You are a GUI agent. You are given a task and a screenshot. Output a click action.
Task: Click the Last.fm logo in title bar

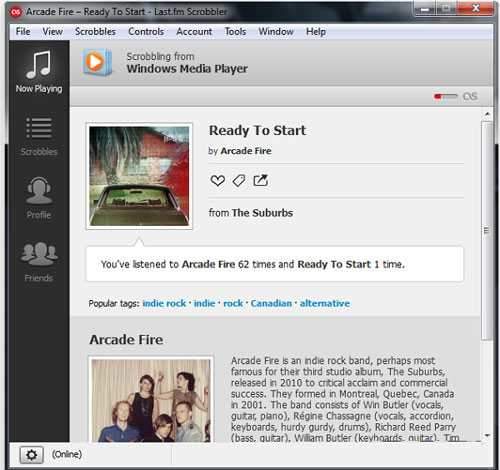[16, 12]
